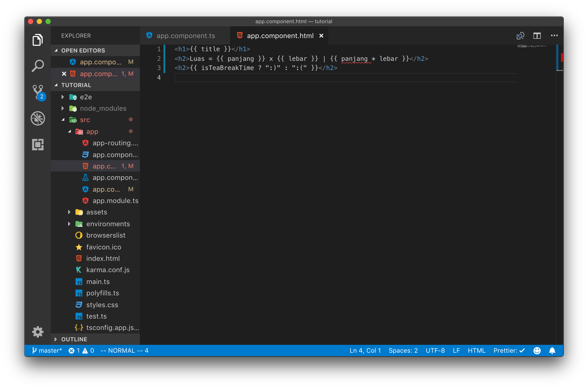Open favicon.ico file
The width and height of the screenshot is (588, 389).
coord(95,247)
